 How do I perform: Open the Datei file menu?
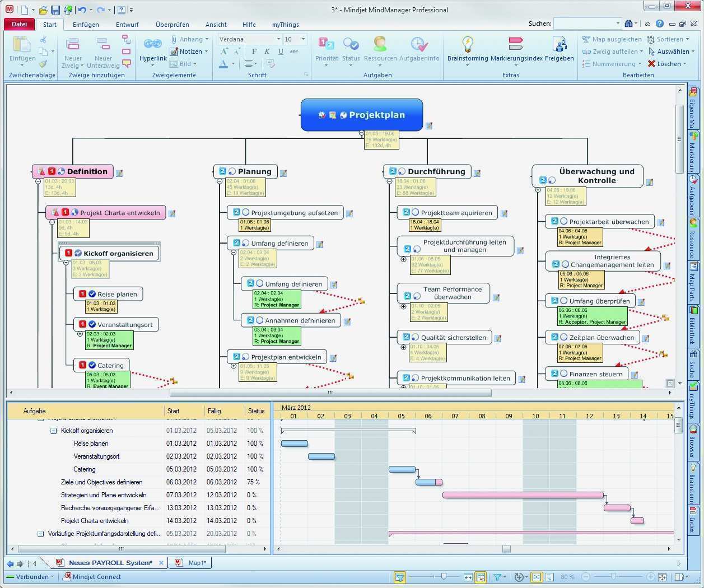20,24
